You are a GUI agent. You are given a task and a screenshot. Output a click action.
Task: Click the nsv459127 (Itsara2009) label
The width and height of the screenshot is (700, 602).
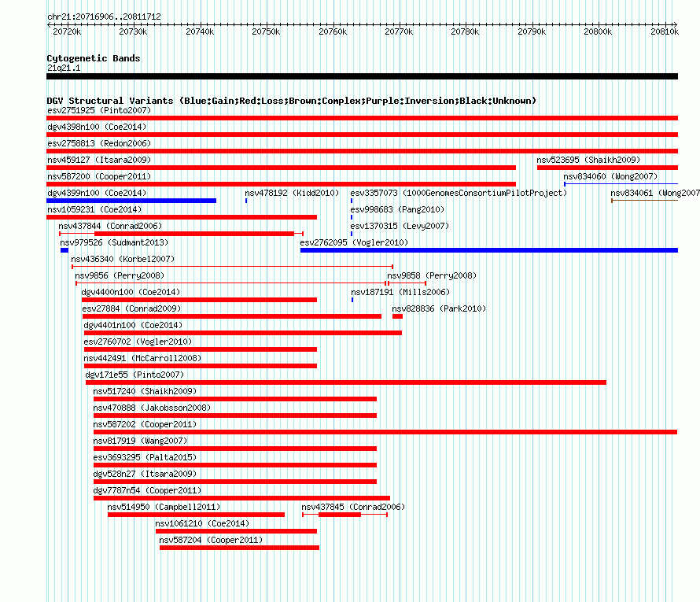pos(99,160)
